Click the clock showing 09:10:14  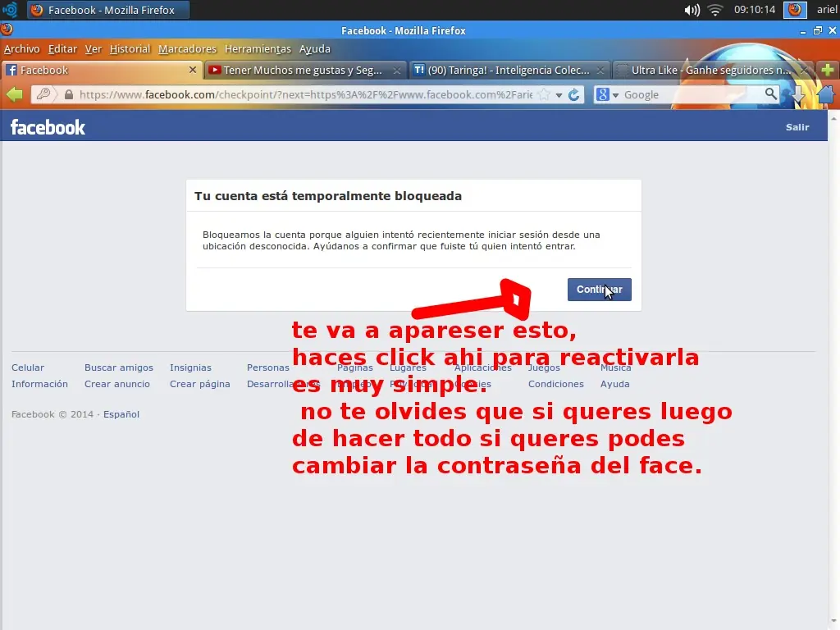point(755,10)
